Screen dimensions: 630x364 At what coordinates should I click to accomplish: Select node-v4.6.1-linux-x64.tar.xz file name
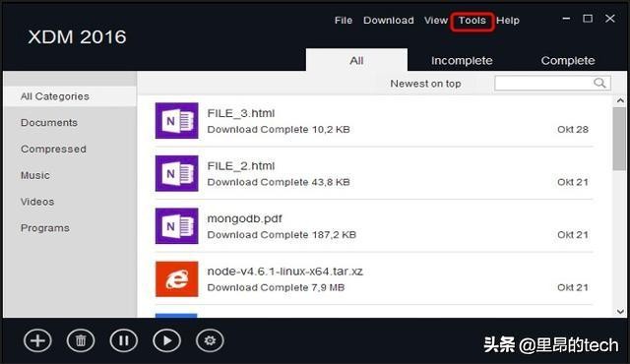285,272
